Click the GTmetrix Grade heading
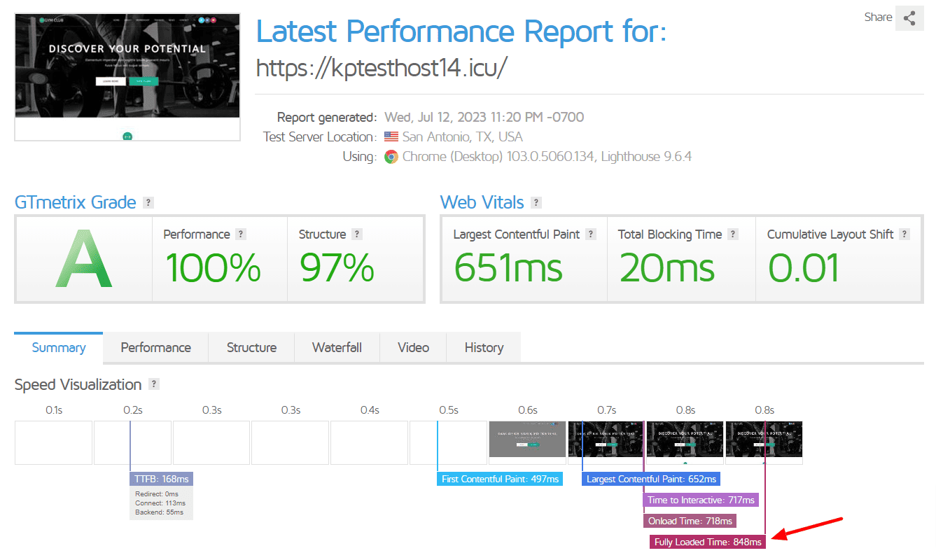 click(x=75, y=202)
